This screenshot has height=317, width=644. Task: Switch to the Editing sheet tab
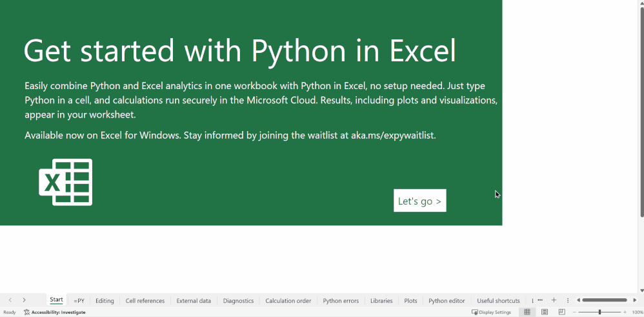pyautogui.click(x=105, y=301)
